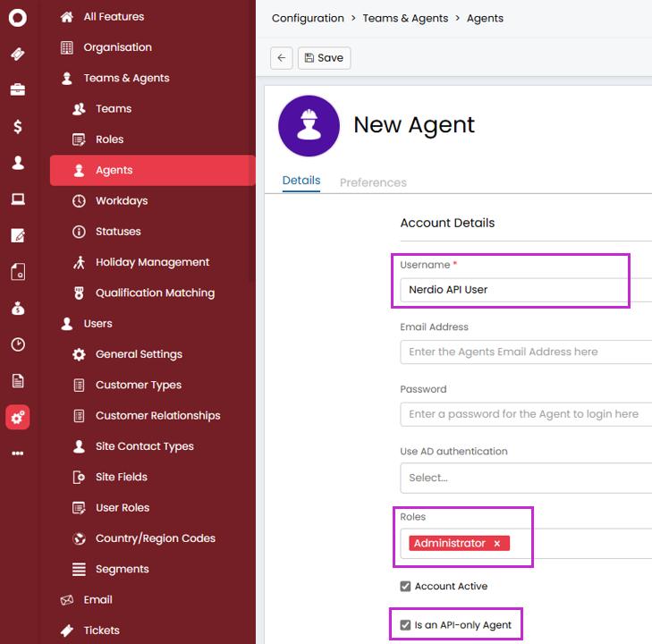
Task: Select Holiday Management in sidebar
Action: 152,262
